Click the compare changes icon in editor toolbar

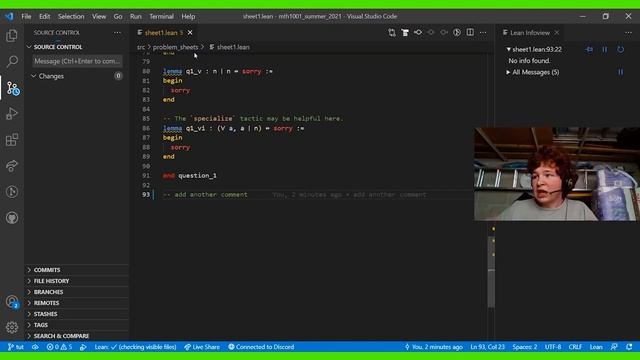(392, 33)
